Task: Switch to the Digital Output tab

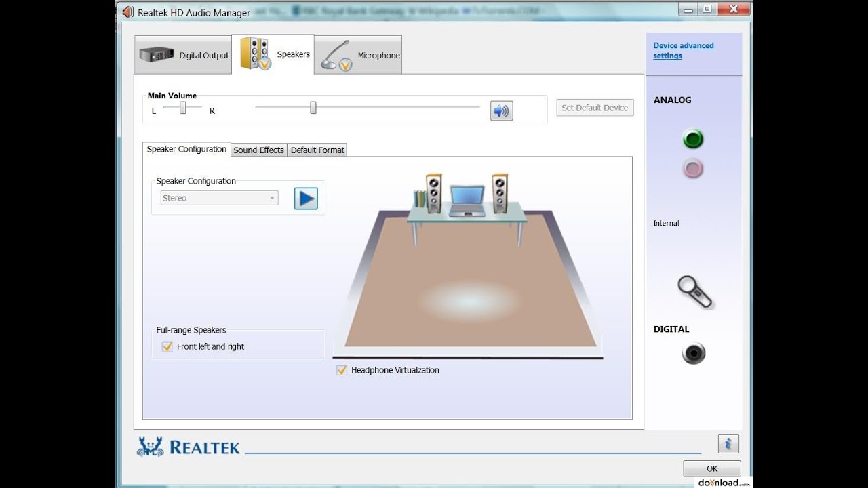Action: (x=183, y=56)
